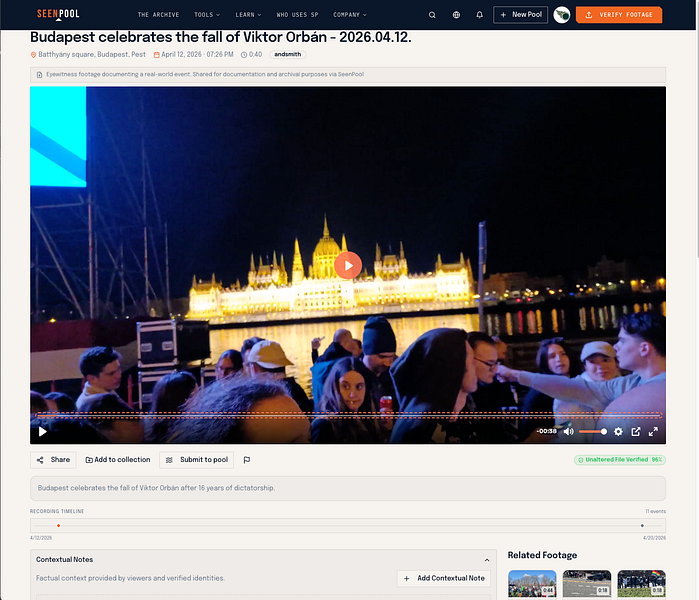This screenshot has height=600, width=699.
Task: Click Add Contextual Note button
Action: 444,578
